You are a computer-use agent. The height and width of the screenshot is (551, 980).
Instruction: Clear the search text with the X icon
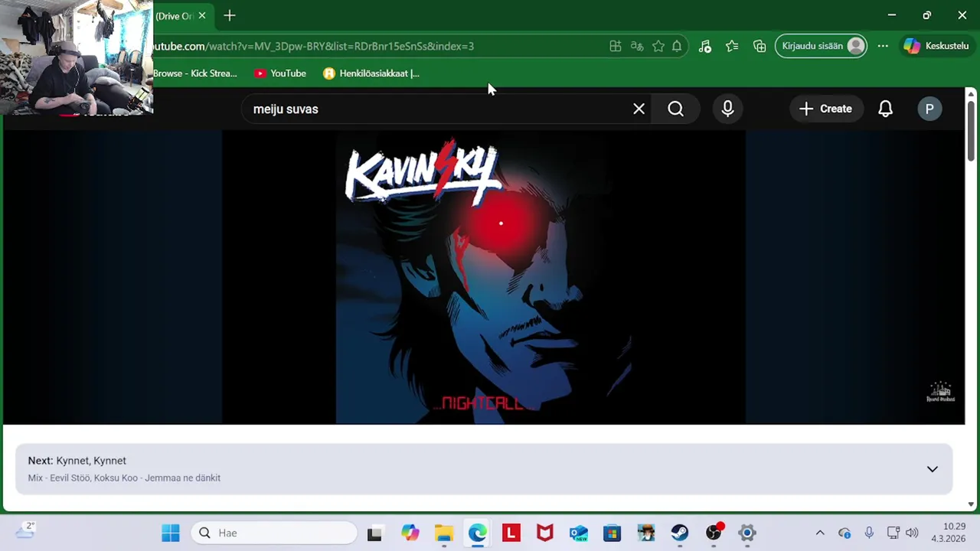[x=639, y=109]
